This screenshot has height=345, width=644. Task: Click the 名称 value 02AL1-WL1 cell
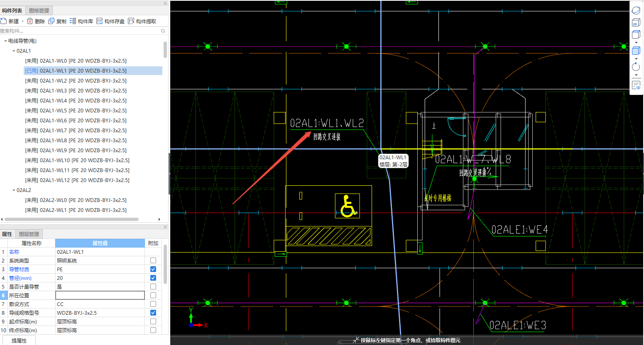[x=100, y=252]
